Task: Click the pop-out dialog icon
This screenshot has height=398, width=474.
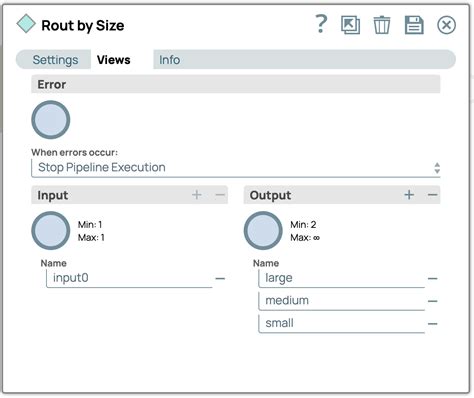Action: coord(350,25)
